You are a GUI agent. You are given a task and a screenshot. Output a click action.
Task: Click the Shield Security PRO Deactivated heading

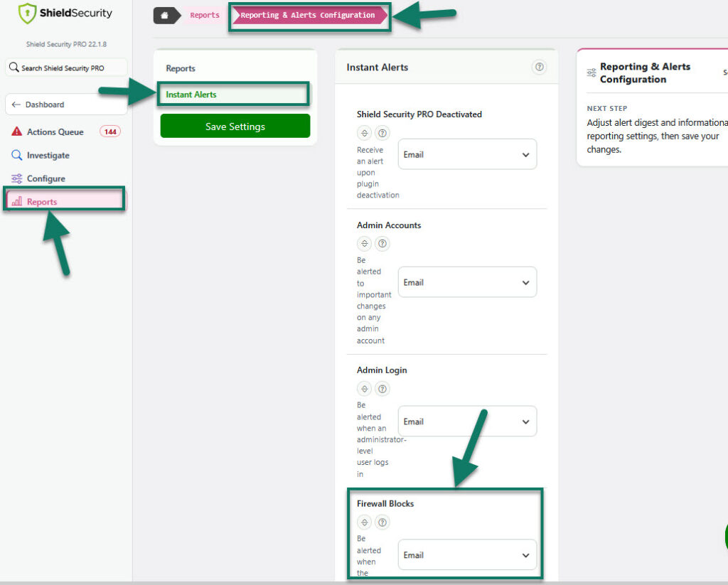(x=419, y=114)
